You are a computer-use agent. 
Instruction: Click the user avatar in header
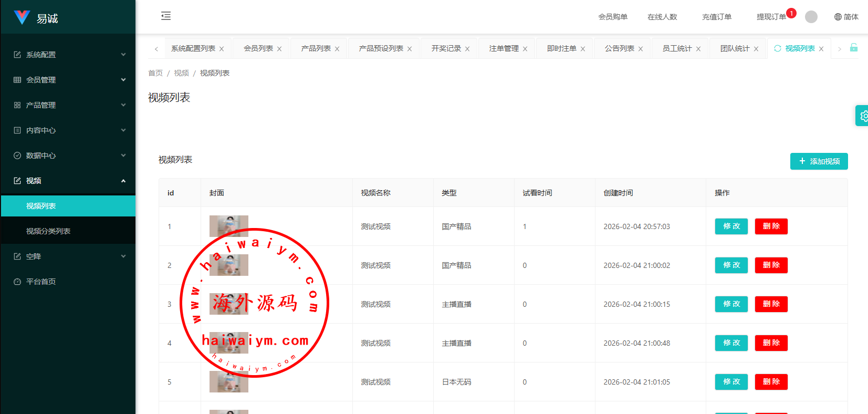click(x=811, y=17)
